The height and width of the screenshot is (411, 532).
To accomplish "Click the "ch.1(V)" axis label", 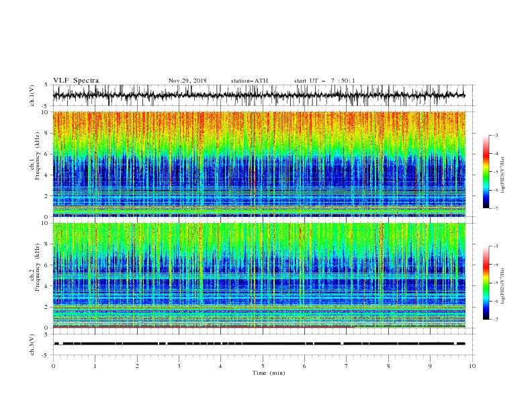I will (x=32, y=95).
